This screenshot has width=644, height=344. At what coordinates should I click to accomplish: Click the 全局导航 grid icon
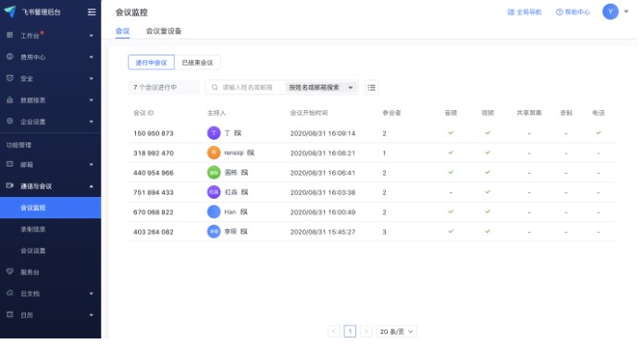click(x=511, y=12)
